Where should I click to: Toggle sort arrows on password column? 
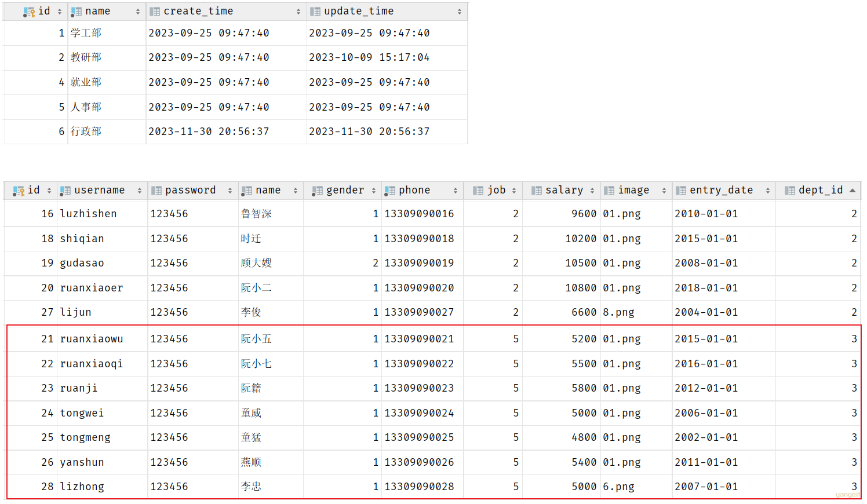click(230, 191)
